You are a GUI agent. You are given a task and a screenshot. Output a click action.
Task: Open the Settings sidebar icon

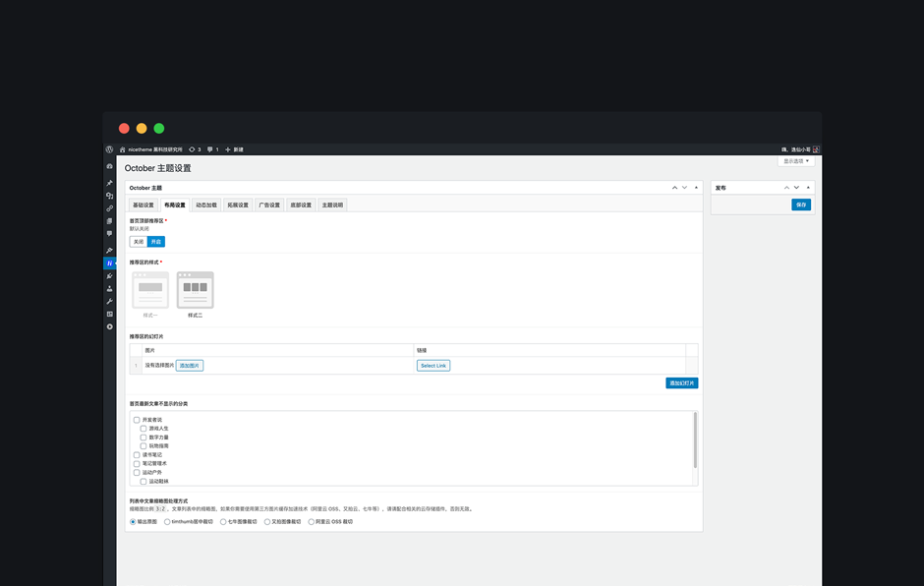110,315
